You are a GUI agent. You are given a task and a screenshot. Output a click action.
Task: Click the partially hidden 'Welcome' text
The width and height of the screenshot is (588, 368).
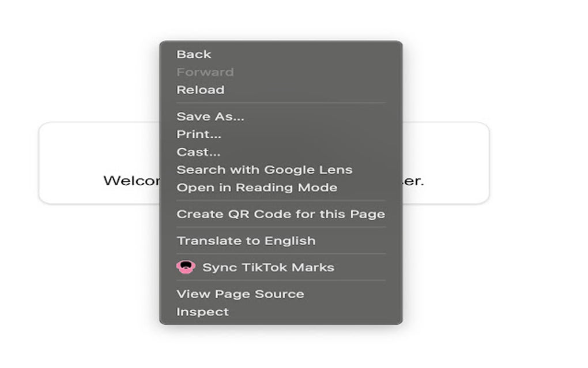click(131, 181)
